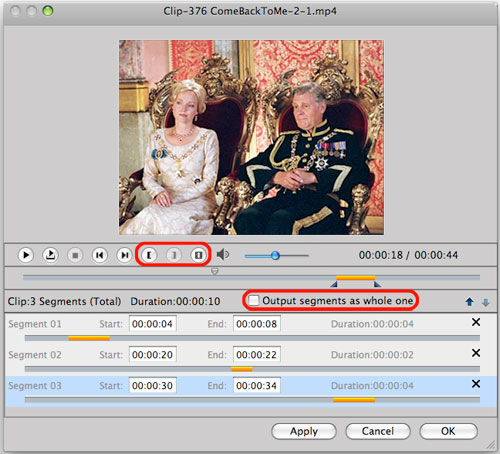
Task: Click Segment 01 orange range bar
Action: tap(89, 338)
